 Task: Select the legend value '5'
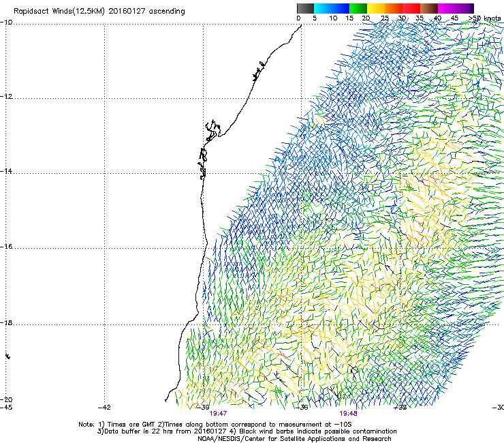coord(315,18)
